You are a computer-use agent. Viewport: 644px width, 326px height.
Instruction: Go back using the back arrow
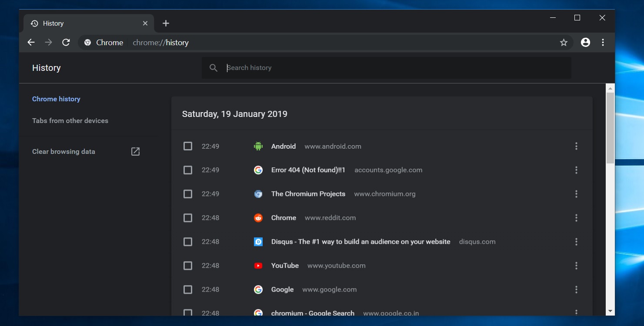tap(31, 42)
